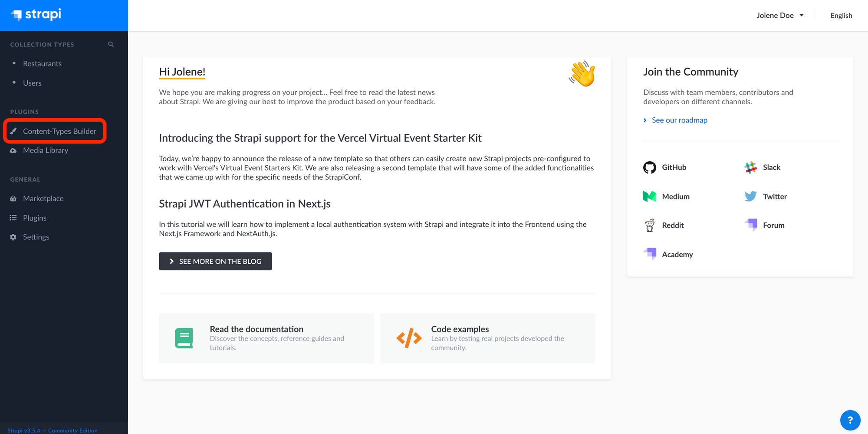
Task: Click the Reddit alien icon
Action: 649,225
